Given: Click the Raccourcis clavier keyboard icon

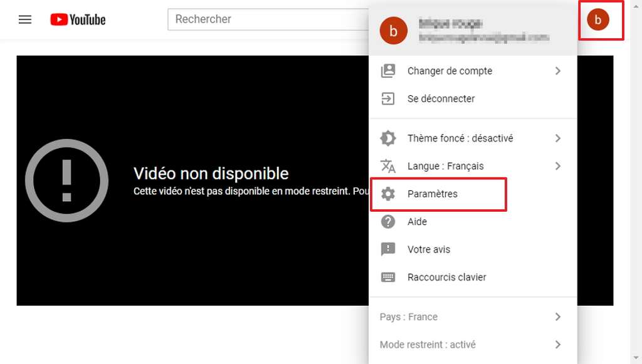Looking at the screenshot, I should [x=388, y=277].
